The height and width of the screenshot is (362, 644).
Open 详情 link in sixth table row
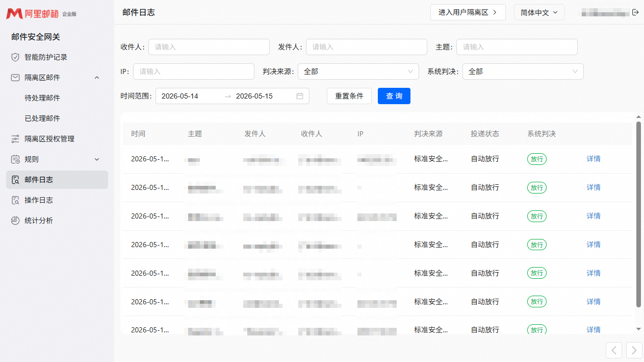tap(594, 302)
